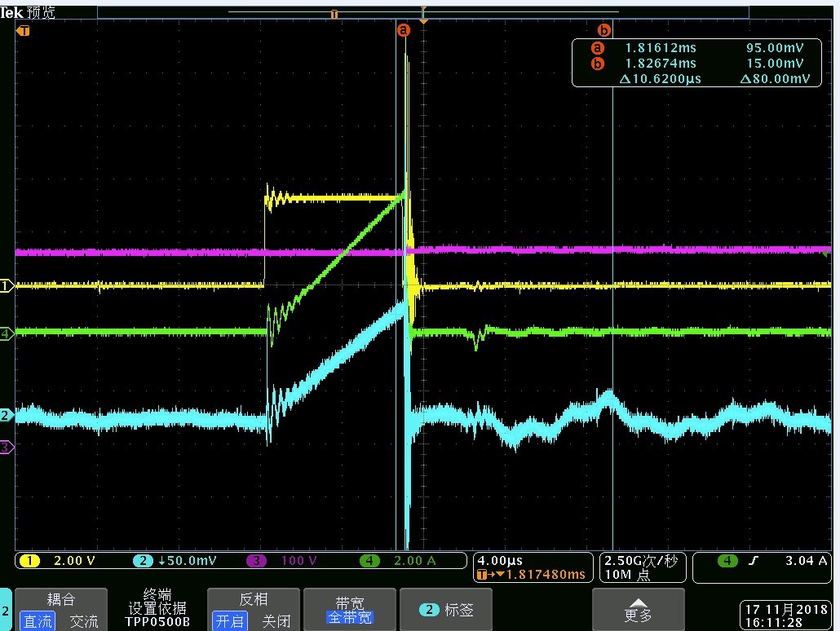Click the 2.50G次/秒 sample rate readout

pyautogui.click(x=641, y=561)
